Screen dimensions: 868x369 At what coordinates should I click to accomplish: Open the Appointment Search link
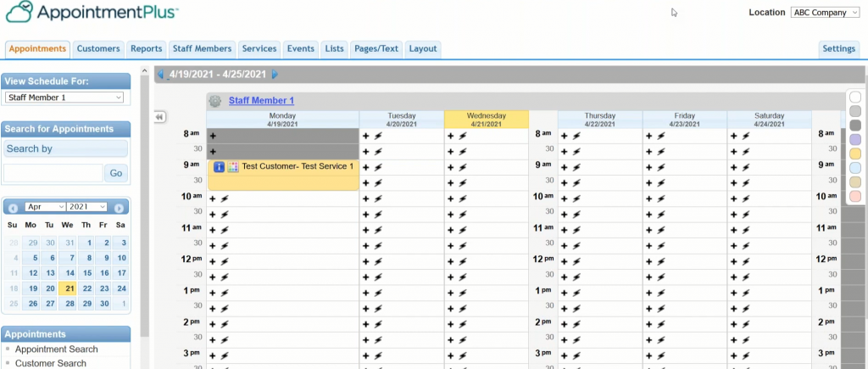point(57,349)
